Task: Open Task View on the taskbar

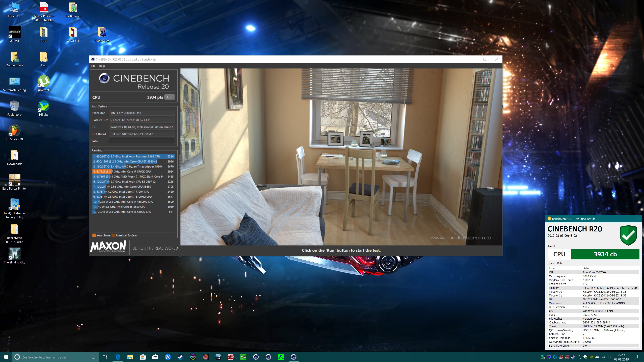Action: 105,357
